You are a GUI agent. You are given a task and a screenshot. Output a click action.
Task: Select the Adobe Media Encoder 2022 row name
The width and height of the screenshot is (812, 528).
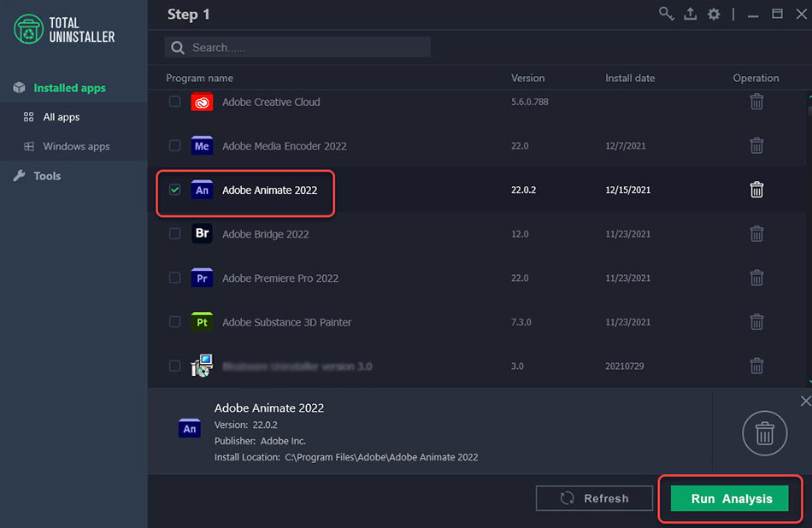click(285, 146)
